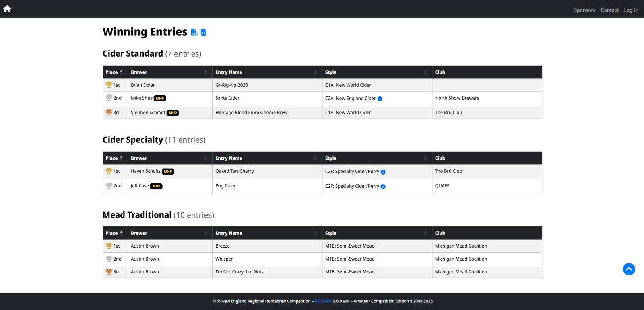Open info icon beside C2A: New England Cider

380,99
